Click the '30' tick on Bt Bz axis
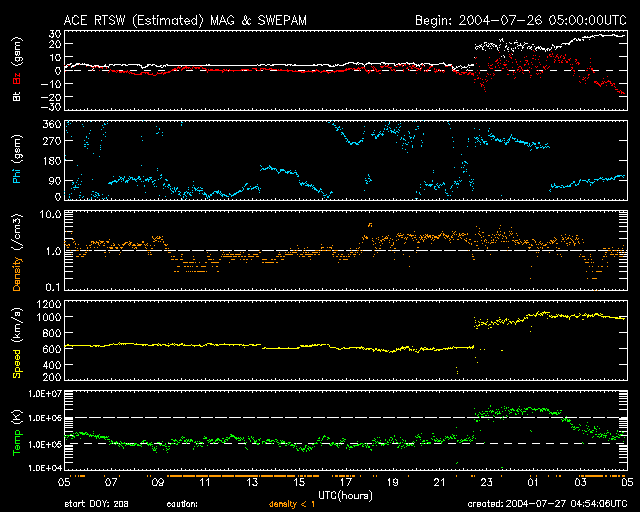 55,33
